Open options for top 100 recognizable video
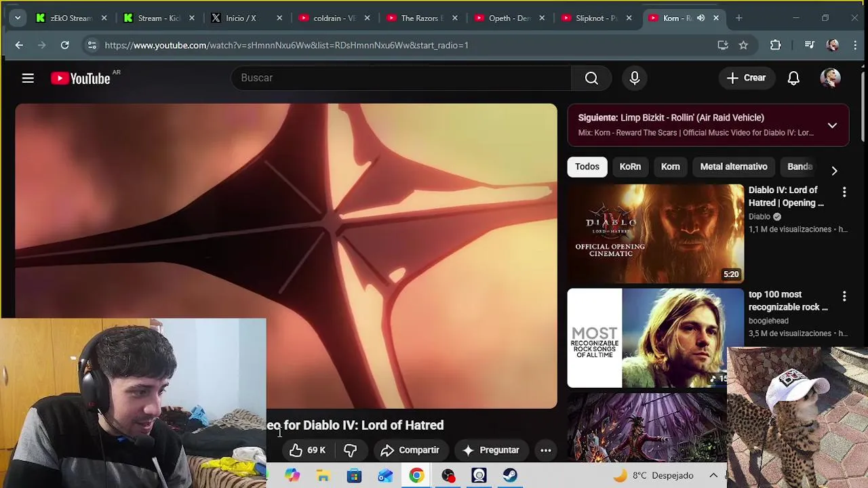Viewport: 868px width, 488px height. [844, 297]
